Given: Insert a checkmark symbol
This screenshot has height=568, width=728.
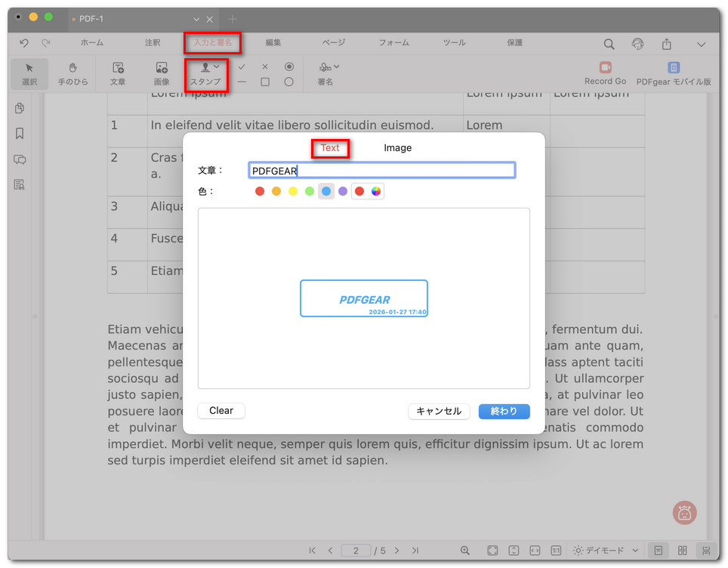Looking at the screenshot, I should (x=242, y=67).
